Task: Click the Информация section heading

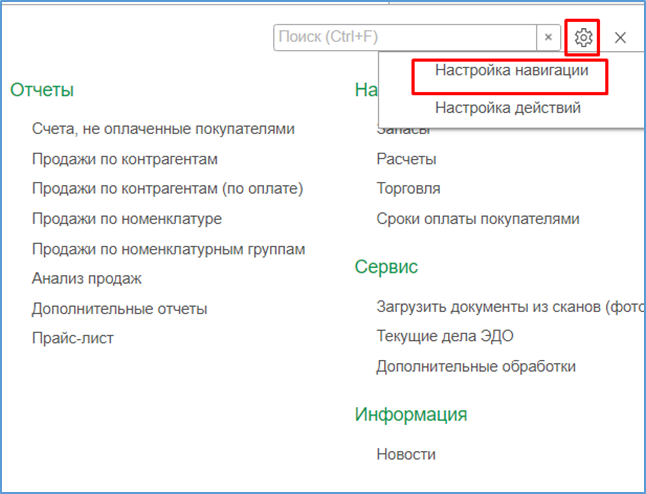Action: 411,414
